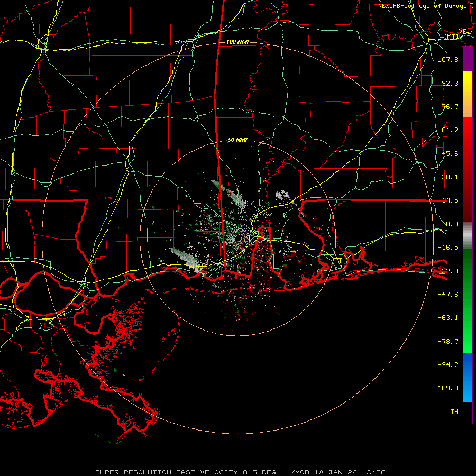The width and height of the screenshot is (476, 476).
Task: Click the 50 NMI range ring label
Action: [237, 140]
